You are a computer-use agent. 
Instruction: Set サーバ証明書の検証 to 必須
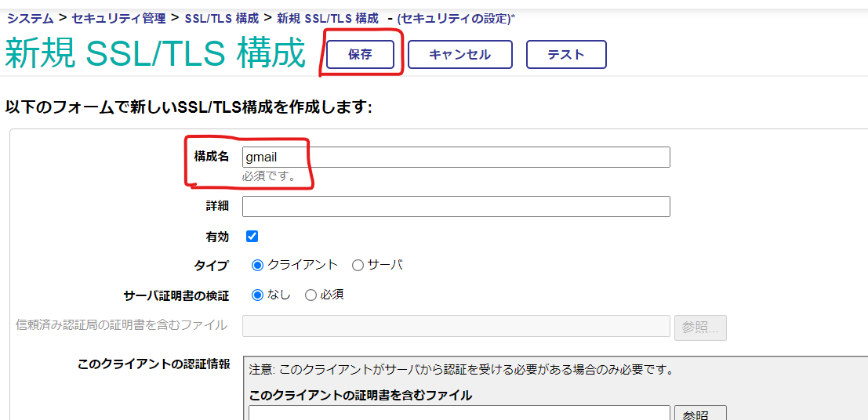pos(311,295)
